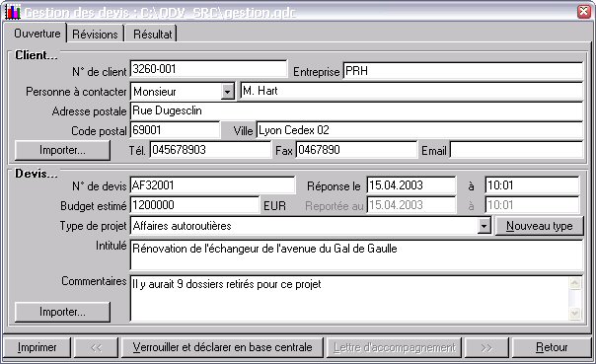The image size is (596, 364).
Task: Click the Retour button
Action: tap(552, 347)
